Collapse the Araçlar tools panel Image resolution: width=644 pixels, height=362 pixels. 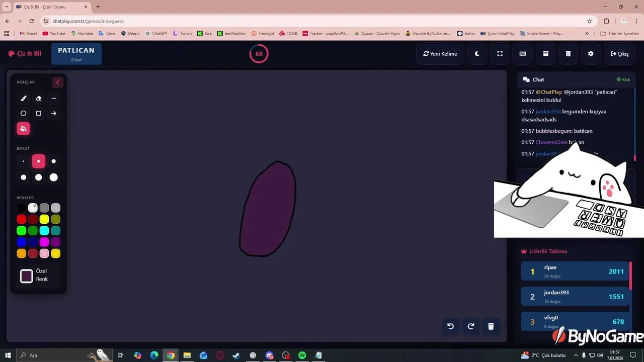click(x=57, y=82)
